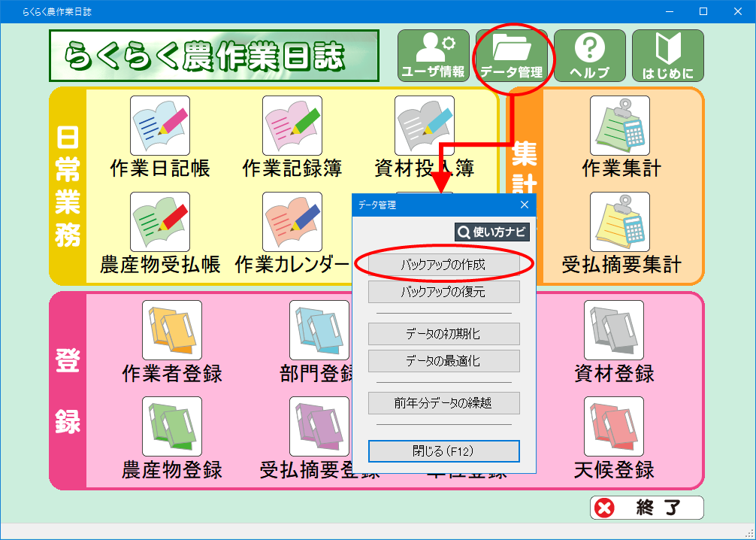Click the ユーザ情報 user info button
Image resolution: width=756 pixels, height=540 pixels.
[x=434, y=56]
